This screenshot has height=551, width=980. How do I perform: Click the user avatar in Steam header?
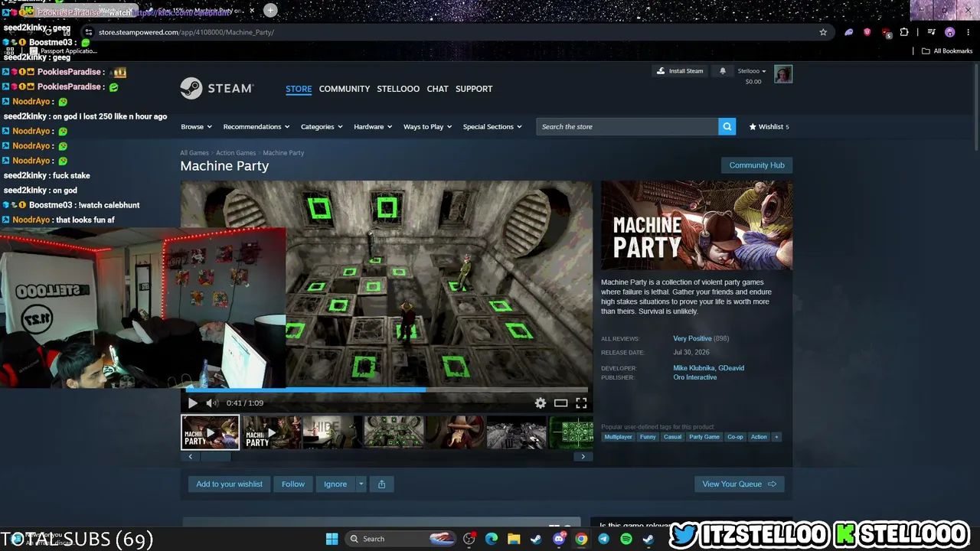[x=782, y=74]
